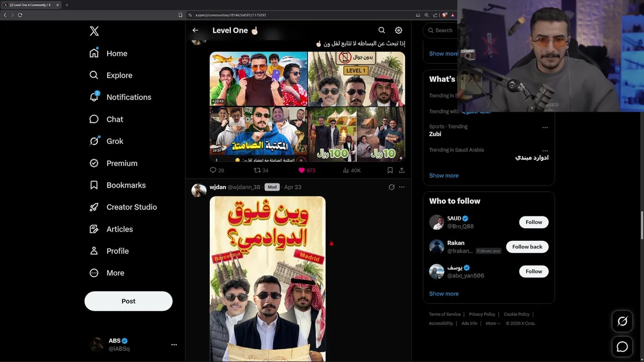Repost the post with 34 reposts
Viewport: 644px width, 362px height.
[261, 170]
